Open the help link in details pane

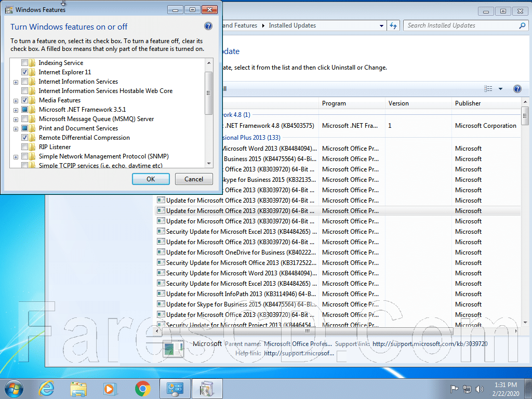pyautogui.click(x=299, y=353)
